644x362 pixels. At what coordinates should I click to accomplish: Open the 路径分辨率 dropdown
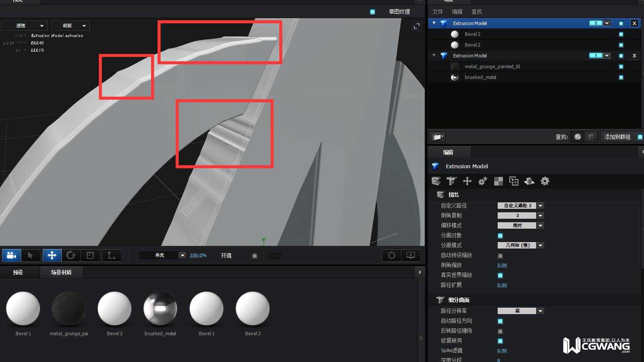(521, 311)
